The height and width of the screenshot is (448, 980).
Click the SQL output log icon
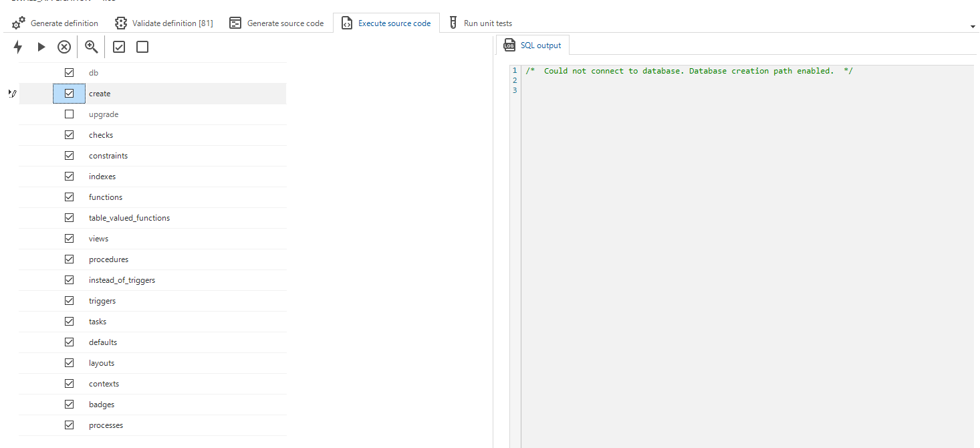509,45
